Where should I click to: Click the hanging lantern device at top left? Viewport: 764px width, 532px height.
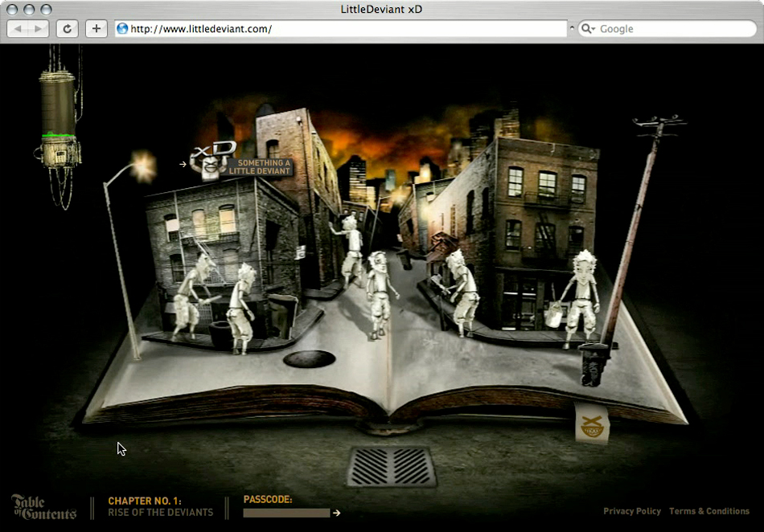point(60,121)
